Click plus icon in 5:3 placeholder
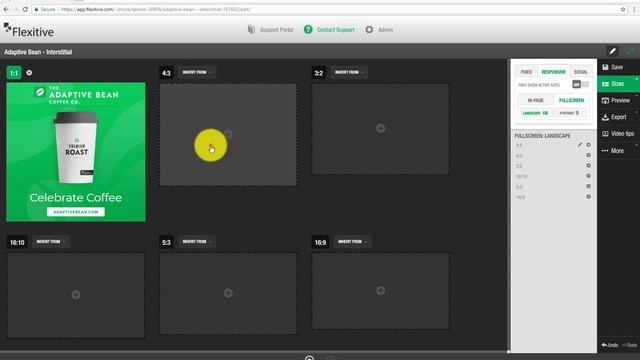 (228, 293)
